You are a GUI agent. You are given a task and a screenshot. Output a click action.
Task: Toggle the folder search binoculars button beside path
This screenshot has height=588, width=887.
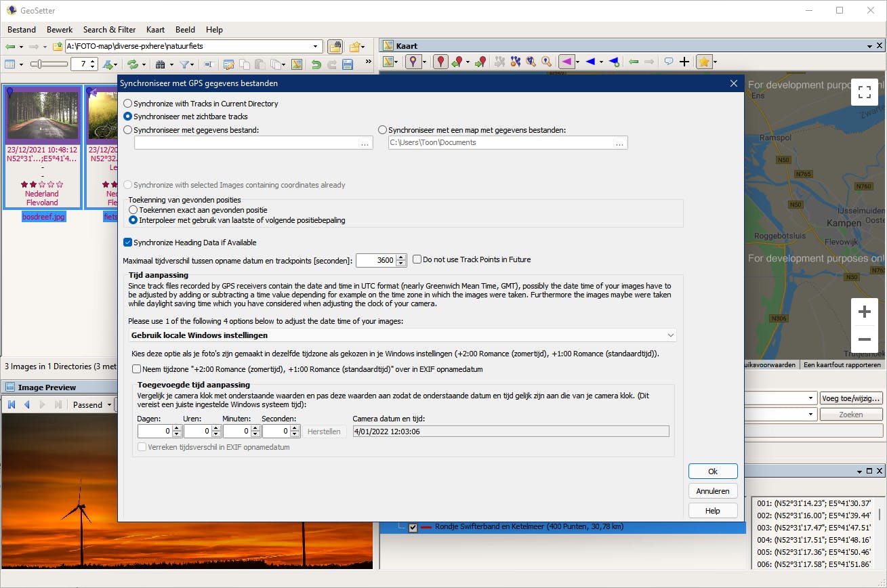pos(335,47)
